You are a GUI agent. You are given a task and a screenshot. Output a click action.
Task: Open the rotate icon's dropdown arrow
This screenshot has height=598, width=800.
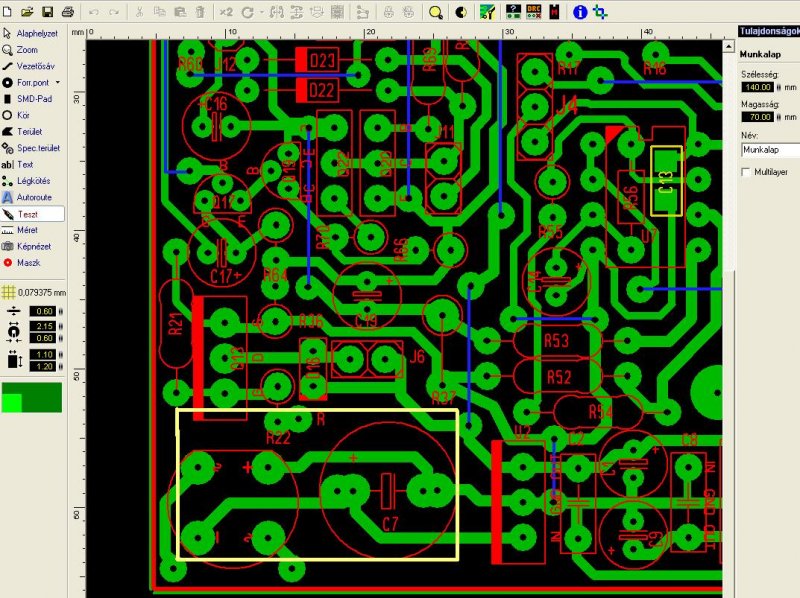click(x=262, y=12)
